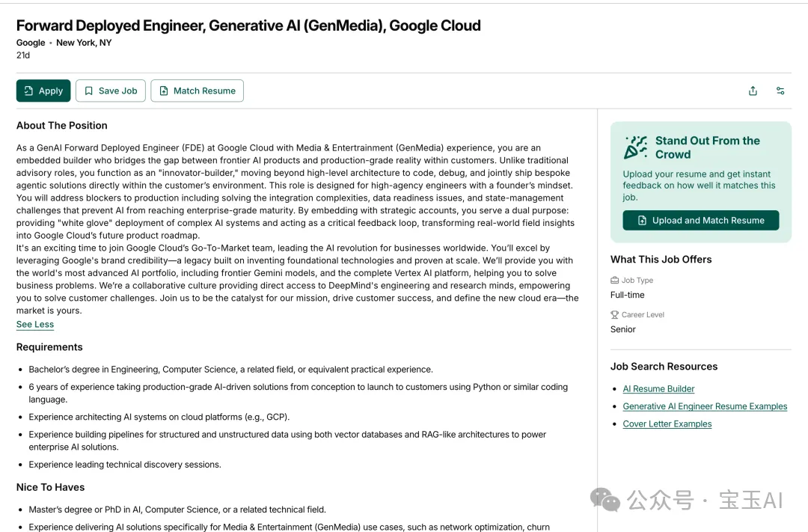Image resolution: width=808 pixels, height=532 pixels.
Task: Click Upload and Match Resume button
Action: tap(701, 220)
